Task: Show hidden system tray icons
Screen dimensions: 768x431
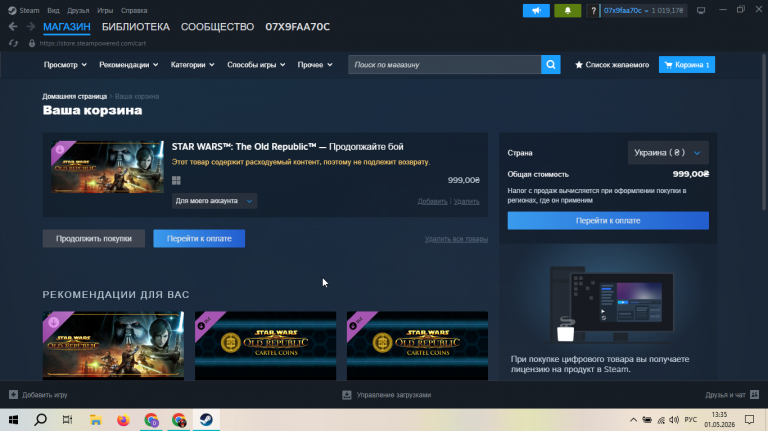Action: 633,420
